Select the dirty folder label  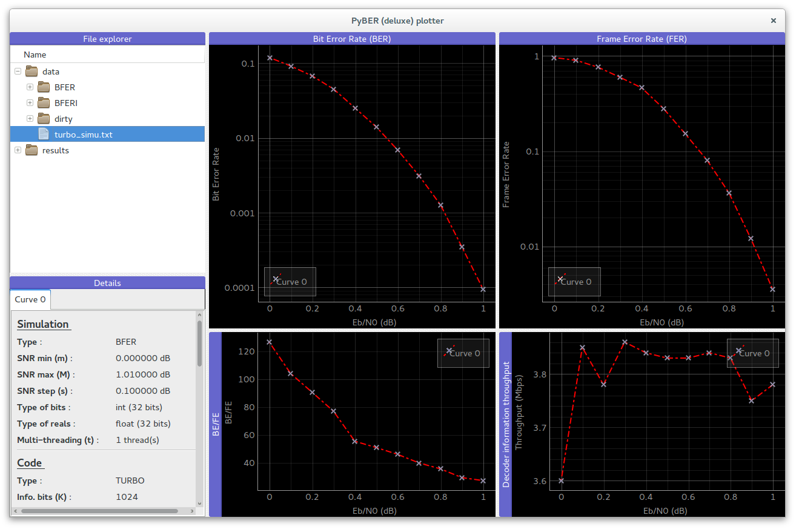point(64,119)
